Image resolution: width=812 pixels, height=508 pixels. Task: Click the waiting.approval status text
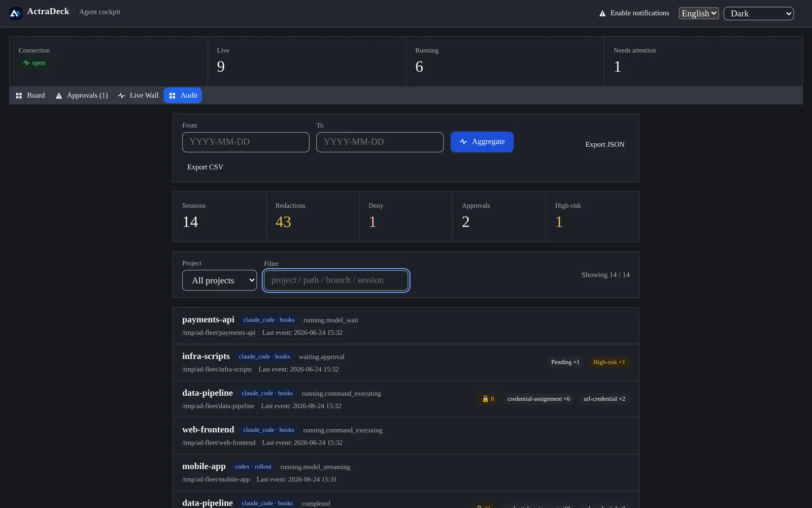[x=322, y=357]
